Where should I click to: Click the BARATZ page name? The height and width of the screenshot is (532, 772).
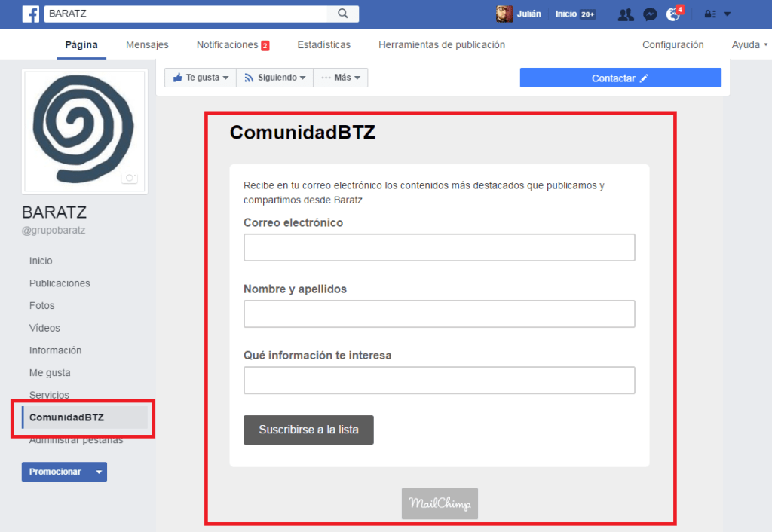click(x=54, y=212)
